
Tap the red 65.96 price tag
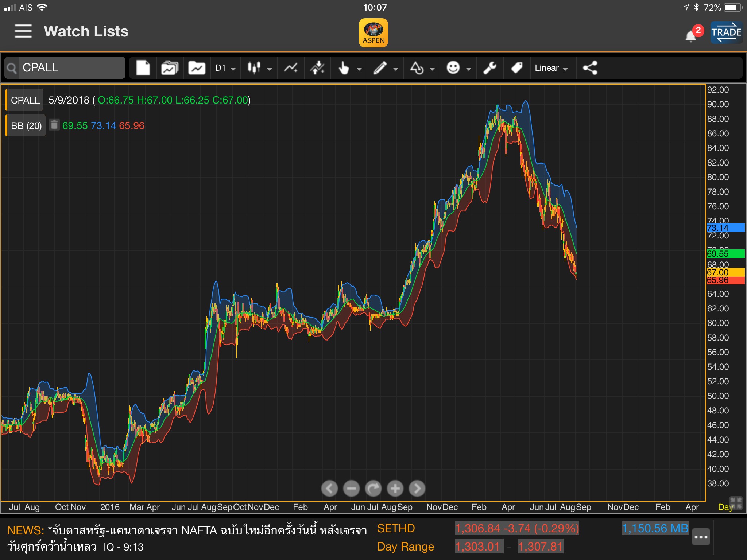(x=725, y=280)
